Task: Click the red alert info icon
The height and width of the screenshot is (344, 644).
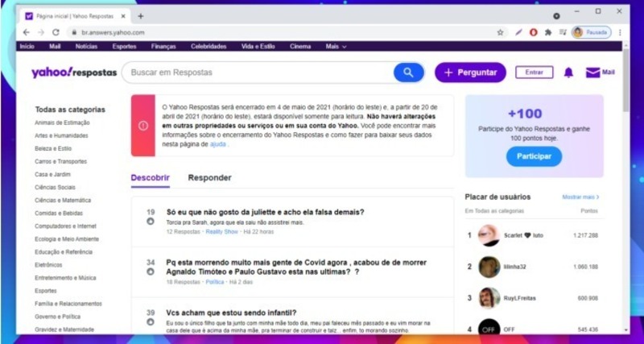Action: click(143, 126)
